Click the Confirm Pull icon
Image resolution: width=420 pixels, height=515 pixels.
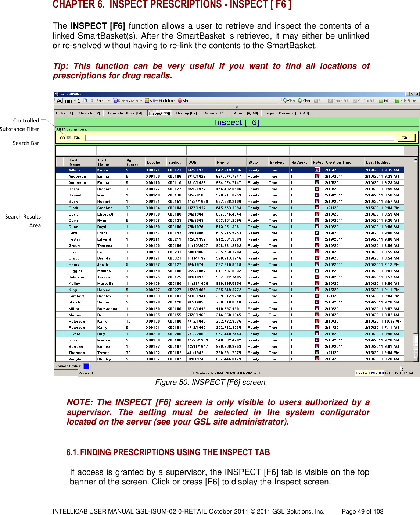363,100
